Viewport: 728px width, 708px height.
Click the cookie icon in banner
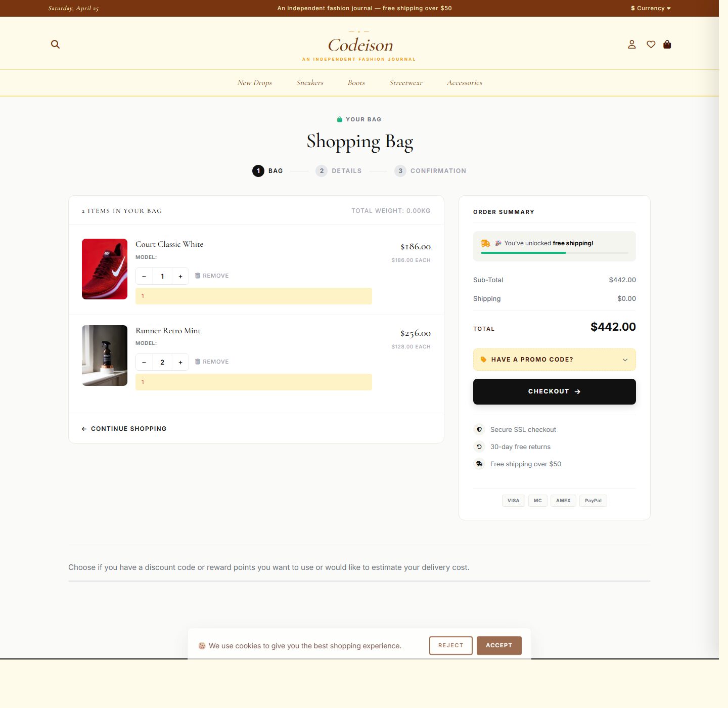coord(202,646)
